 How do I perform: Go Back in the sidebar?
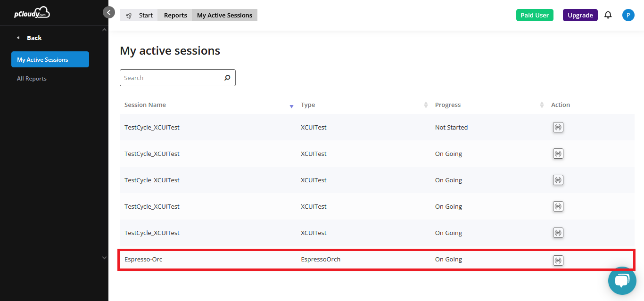34,38
